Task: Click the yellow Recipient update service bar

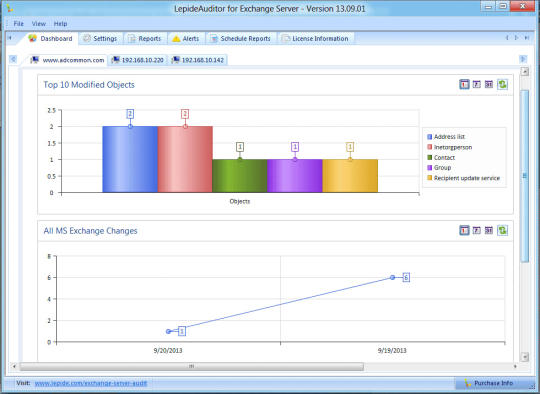Action: [x=350, y=176]
